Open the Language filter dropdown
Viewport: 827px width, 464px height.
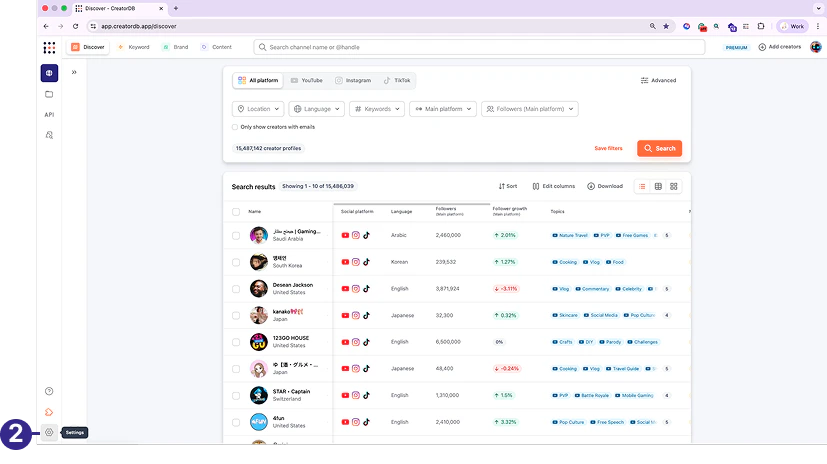pos(316,109)
